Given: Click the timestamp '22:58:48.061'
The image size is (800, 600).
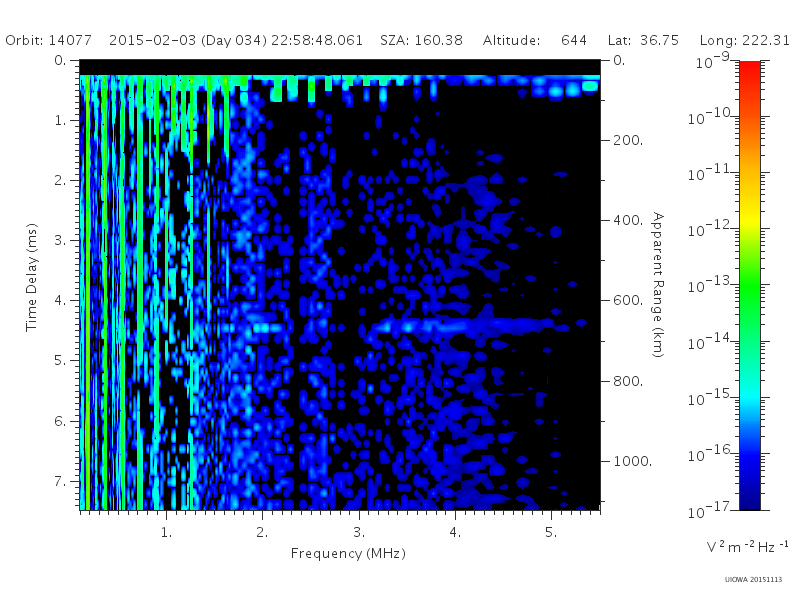Looking at the screenshot, I should 317,40.
